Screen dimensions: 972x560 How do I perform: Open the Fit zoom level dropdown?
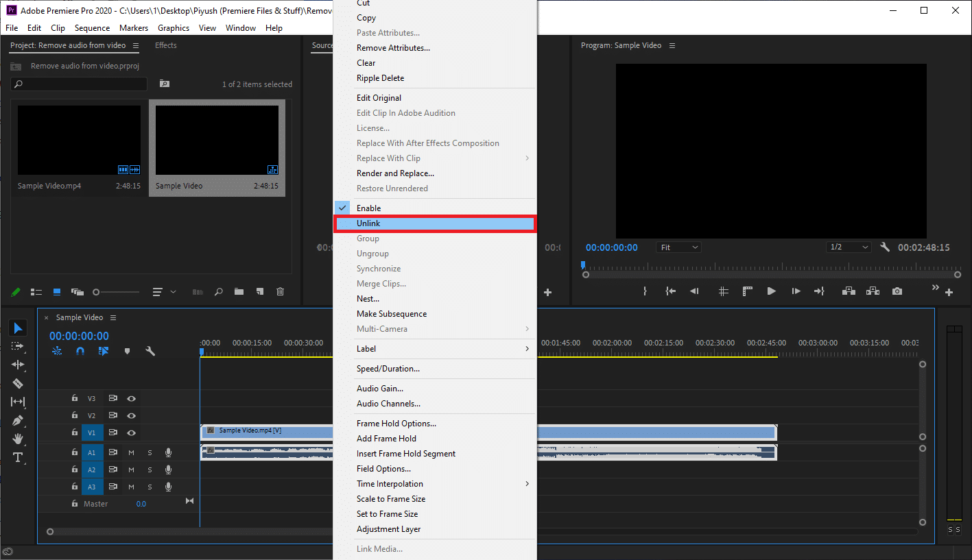coord(678,247)
